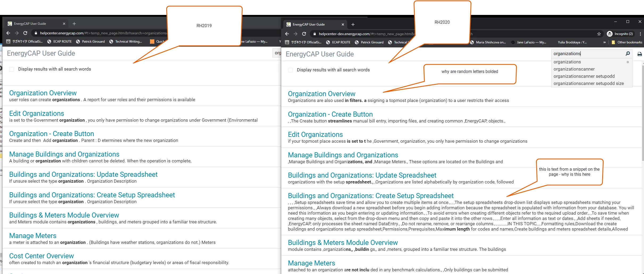Open Maria Shishcova bookmark in right window
The width and height of the screenshot is (644, 274).
tap(488, 42)
